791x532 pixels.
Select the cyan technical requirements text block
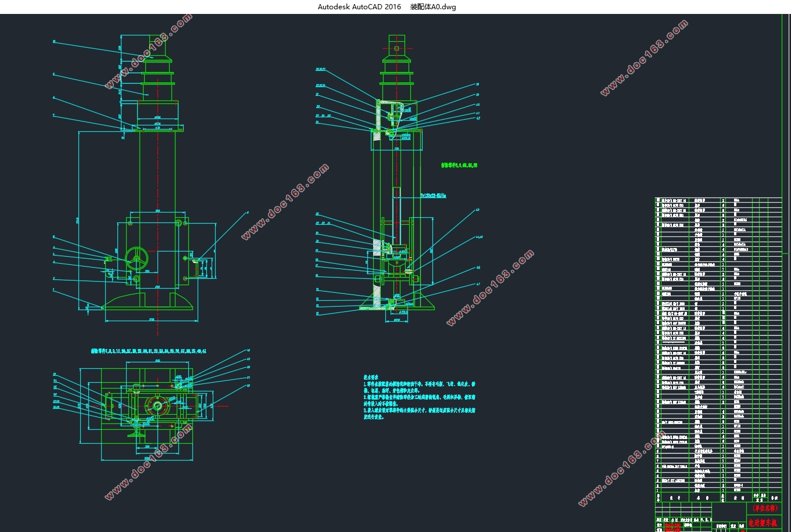pyautogui.click(x=419, y=397)
